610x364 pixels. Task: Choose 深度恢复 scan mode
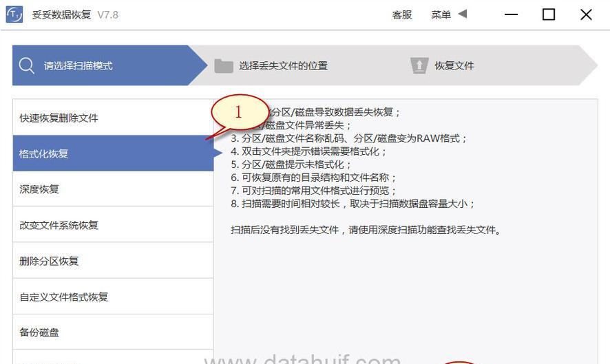[x=113, y=189]
